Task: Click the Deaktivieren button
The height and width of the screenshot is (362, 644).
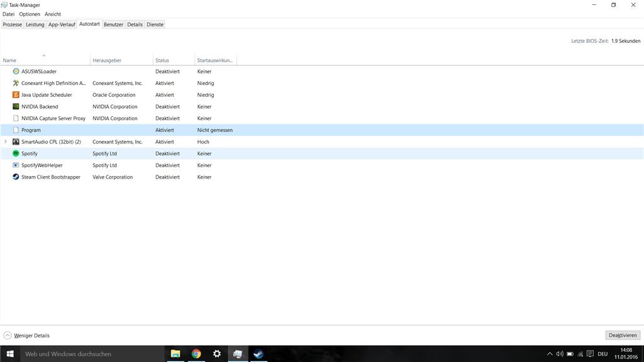Action: (623, 336)
